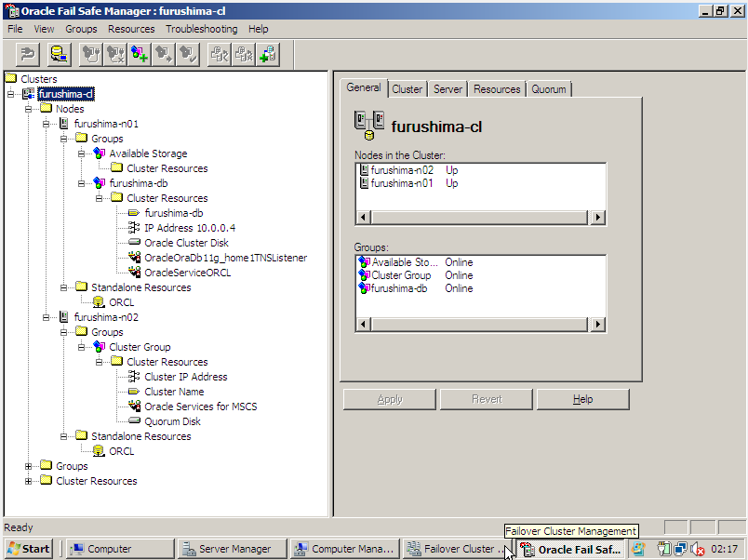This screenshot has height=560, width=748.
Task: Click the Available Storage group icon in tree
Action: [x=100, y=153]
